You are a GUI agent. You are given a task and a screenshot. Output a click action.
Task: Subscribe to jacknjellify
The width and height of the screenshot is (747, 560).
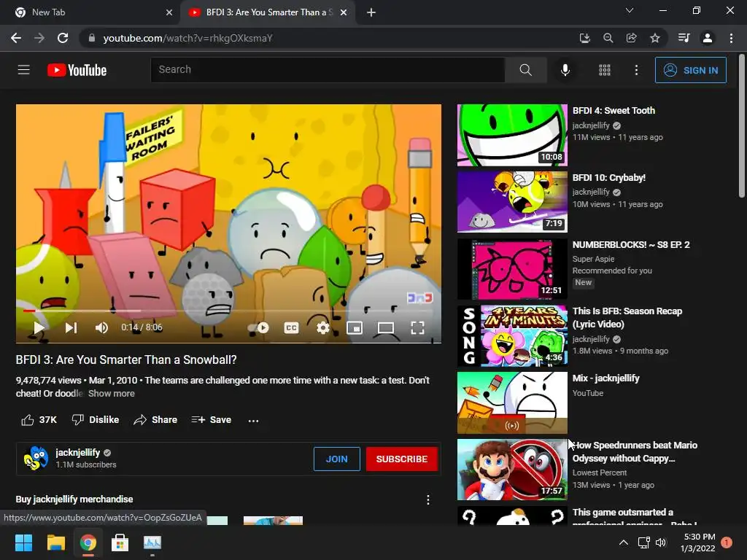tap(402, 459)
